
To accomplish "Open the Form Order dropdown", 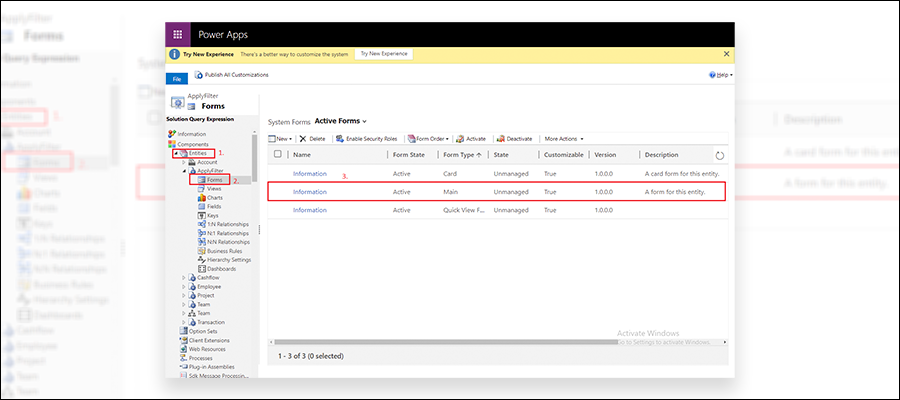I will point(431,138).
